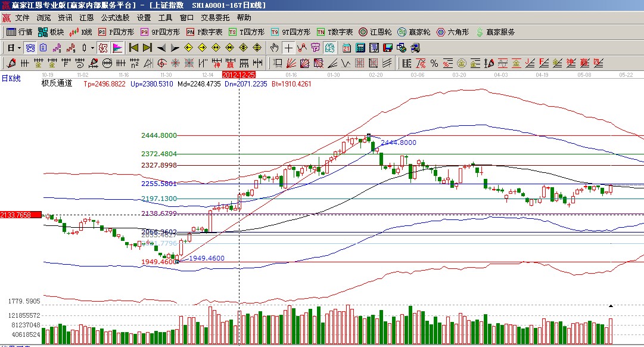This screenshot has height=347, width=644.
Task: Toggle the 权 adjustment button
Action: [103, 48]
